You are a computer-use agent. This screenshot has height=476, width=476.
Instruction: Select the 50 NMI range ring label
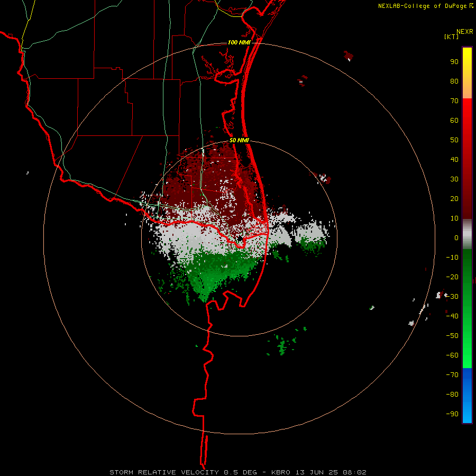coord(239,140)
